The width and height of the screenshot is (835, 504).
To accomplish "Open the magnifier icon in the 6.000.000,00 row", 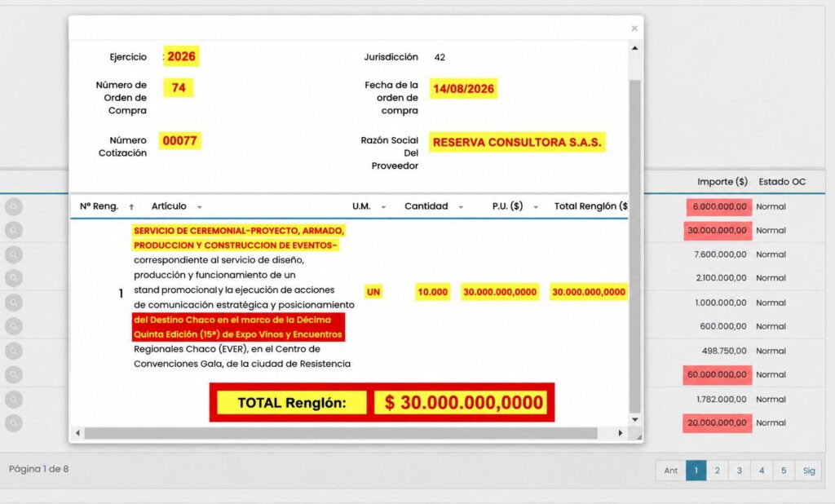I will (14, 206).
